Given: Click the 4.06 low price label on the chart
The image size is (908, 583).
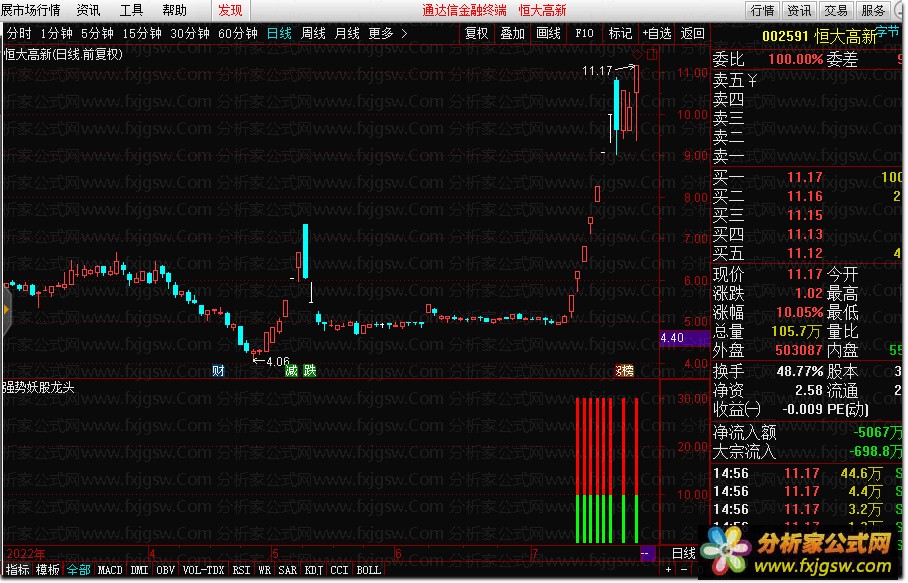Looking at the screenshot, I should tap(277, 361).
